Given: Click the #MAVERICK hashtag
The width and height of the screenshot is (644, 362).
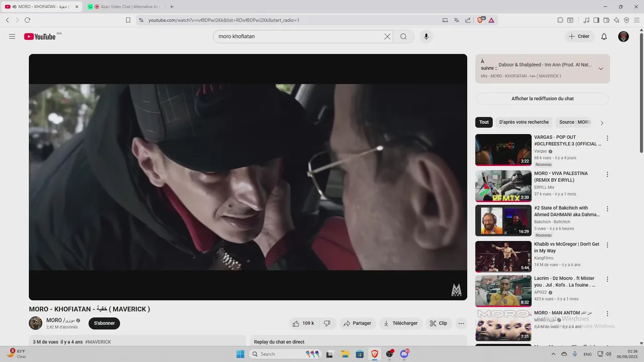Looking at the screenshot, I should [x=98, y=342].
